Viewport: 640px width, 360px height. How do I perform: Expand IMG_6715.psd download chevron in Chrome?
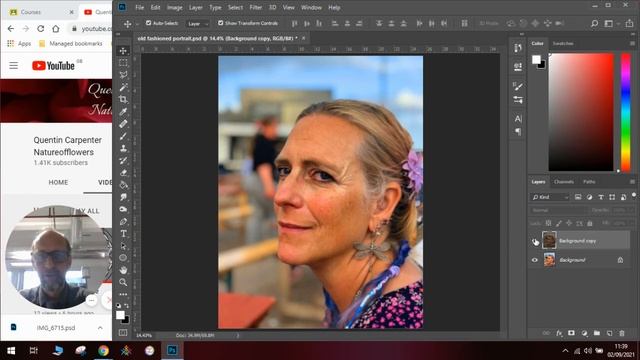point(100,328)
